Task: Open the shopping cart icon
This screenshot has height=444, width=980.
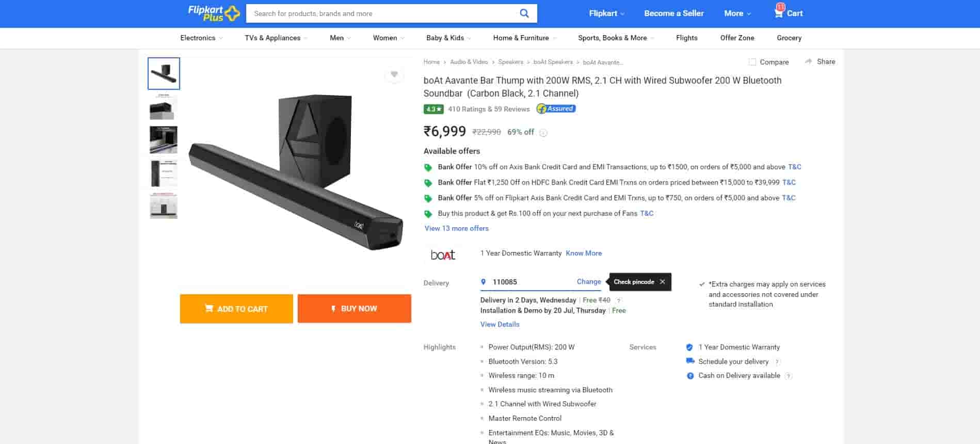Action: coord(778,13)
